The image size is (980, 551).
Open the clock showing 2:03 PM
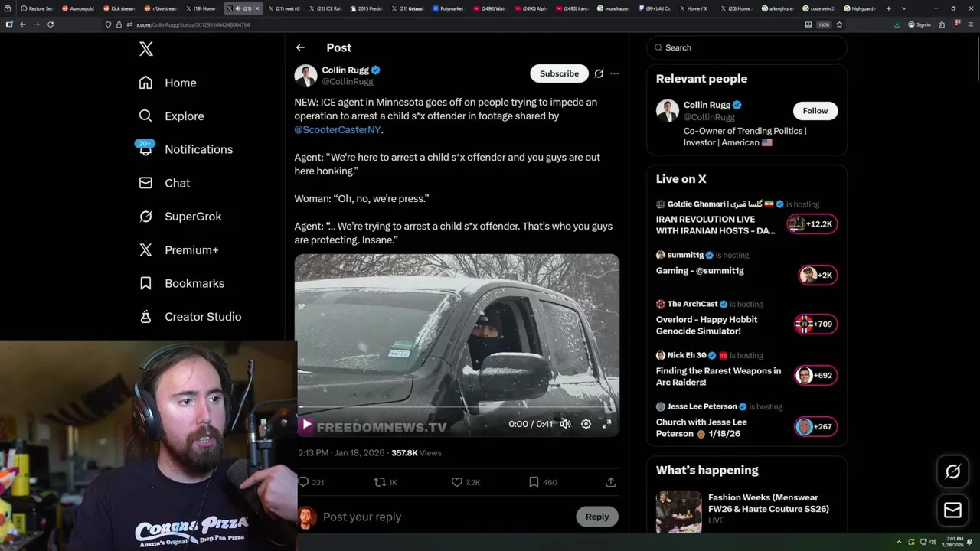coord(952,543)
